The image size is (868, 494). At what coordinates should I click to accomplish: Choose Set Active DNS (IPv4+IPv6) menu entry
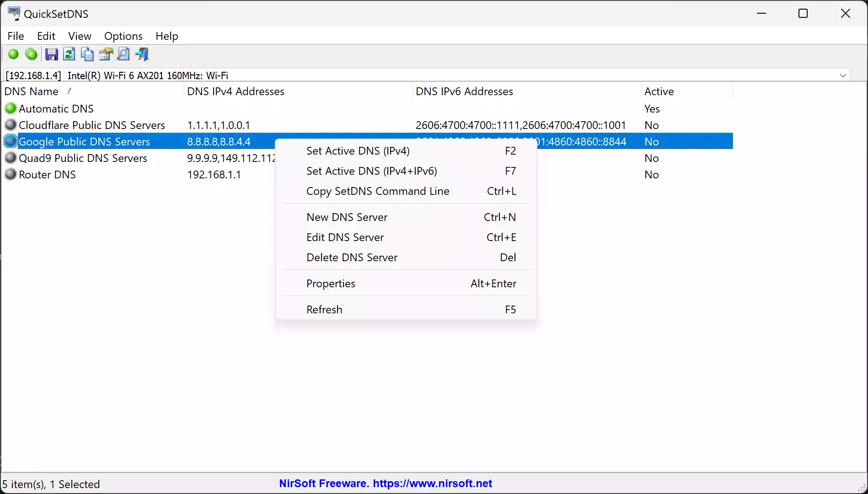tap(406, 171)
